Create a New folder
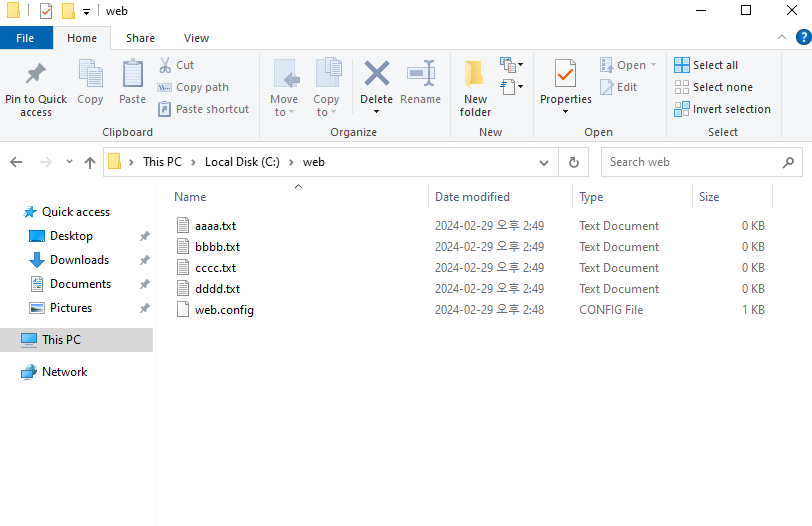Viewport: 812px width, 526px height. pos(475,88)
